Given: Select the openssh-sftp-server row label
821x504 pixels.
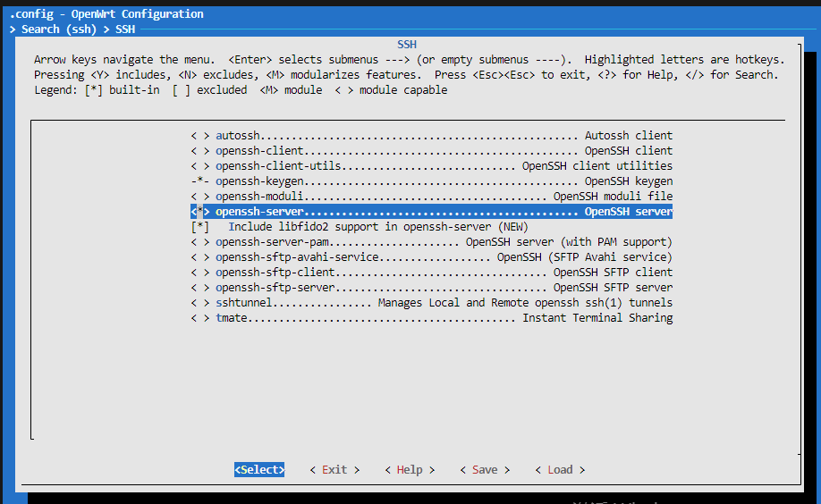Looking at the screenshot, I should tap(275, 288).
